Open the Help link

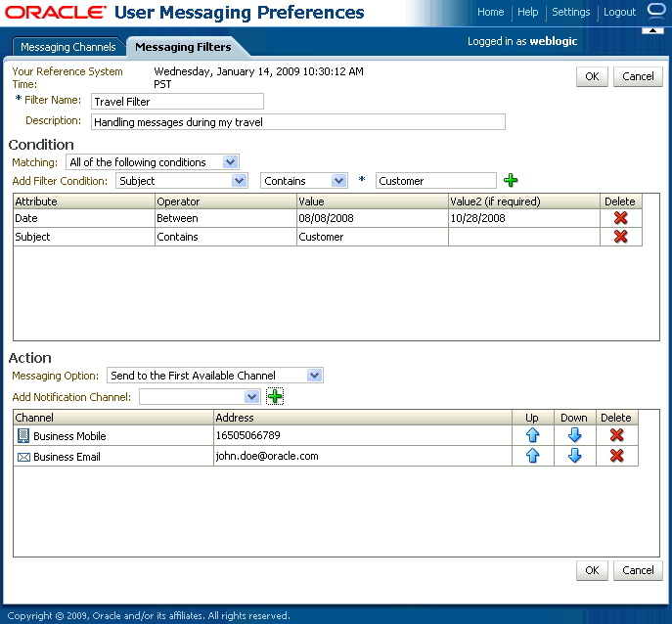527,12
